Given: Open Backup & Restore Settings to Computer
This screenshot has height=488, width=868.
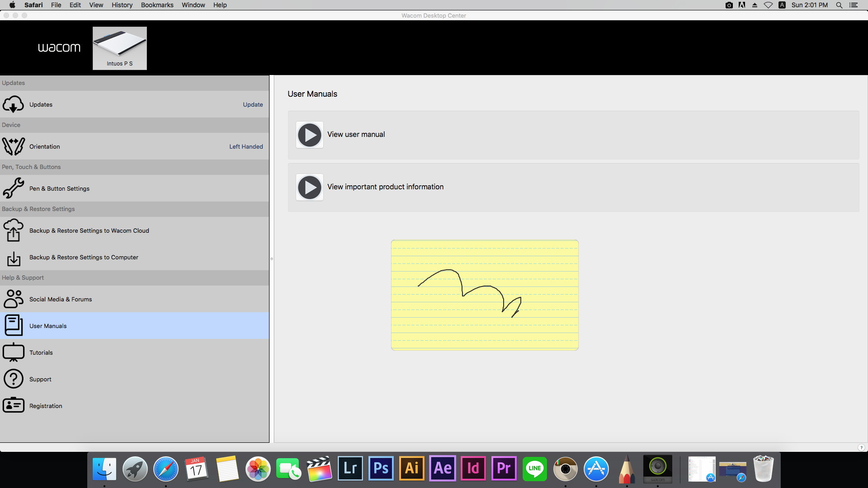Looking at the screenshot, I should 134,257.
